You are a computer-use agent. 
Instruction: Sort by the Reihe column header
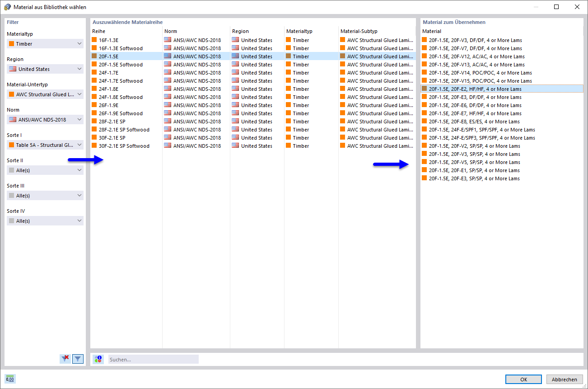pos(126,31)
